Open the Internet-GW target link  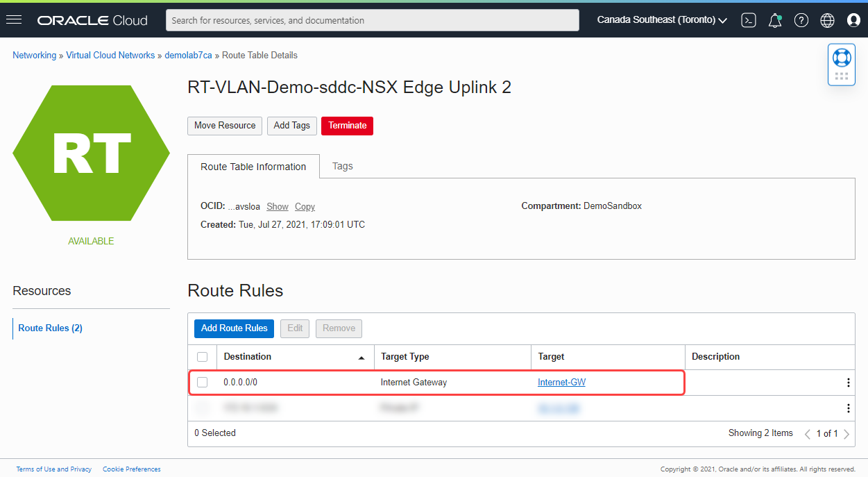pos(562,382)
